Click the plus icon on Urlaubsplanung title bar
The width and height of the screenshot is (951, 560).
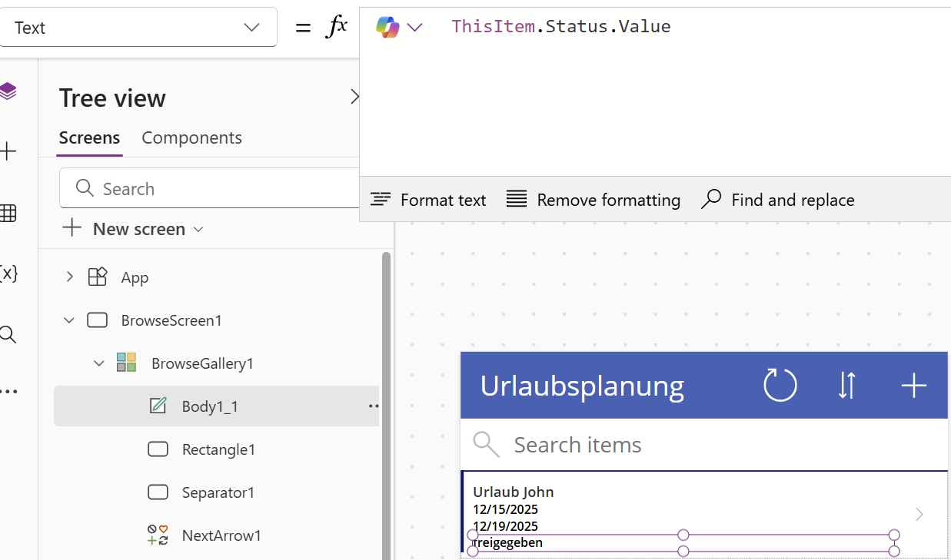913,385
